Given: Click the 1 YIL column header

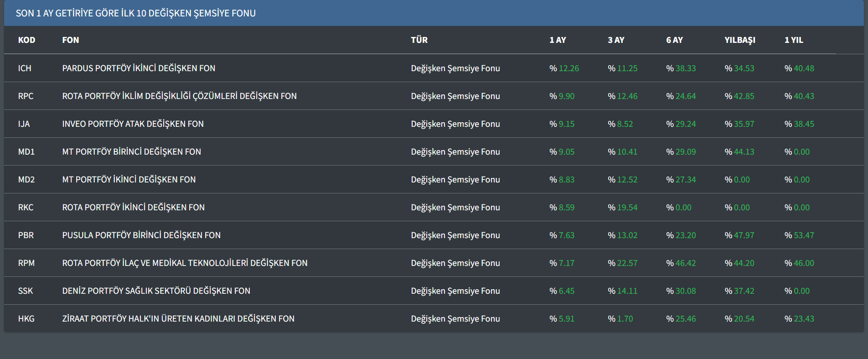Looking at the screenshot, I should pos(794,40).
